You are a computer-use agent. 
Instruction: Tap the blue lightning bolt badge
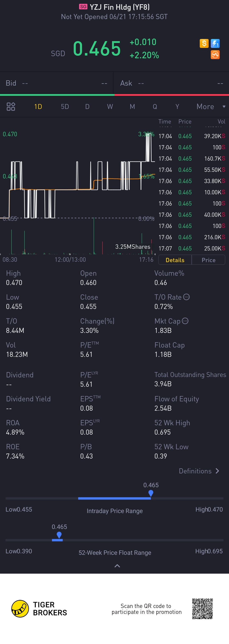click(x=215, y=43)
